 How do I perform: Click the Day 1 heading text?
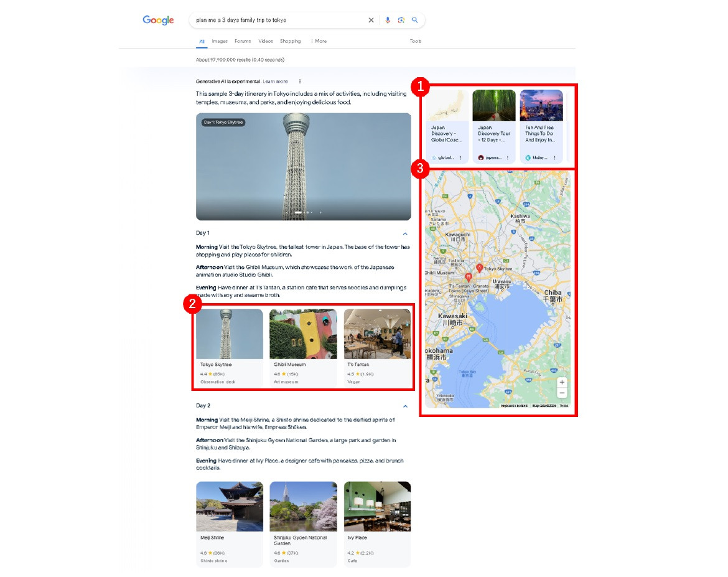coord(202,233)
